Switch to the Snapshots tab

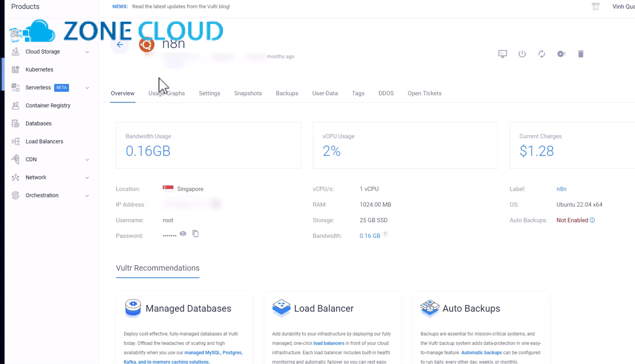(248, 93)
